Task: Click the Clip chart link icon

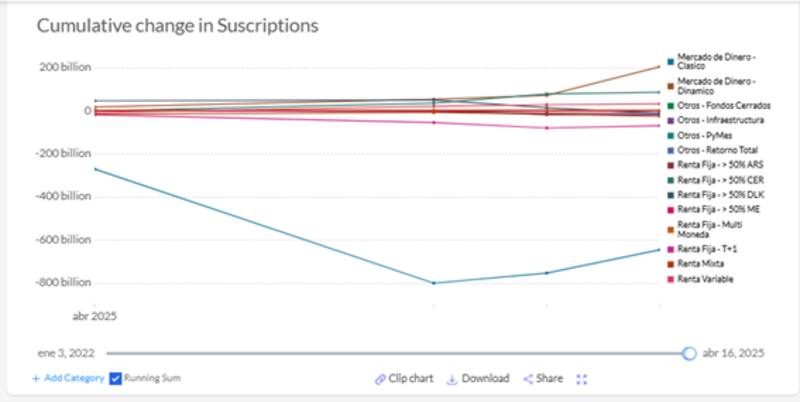Action: pyautogui.click(x=380, y=379)
